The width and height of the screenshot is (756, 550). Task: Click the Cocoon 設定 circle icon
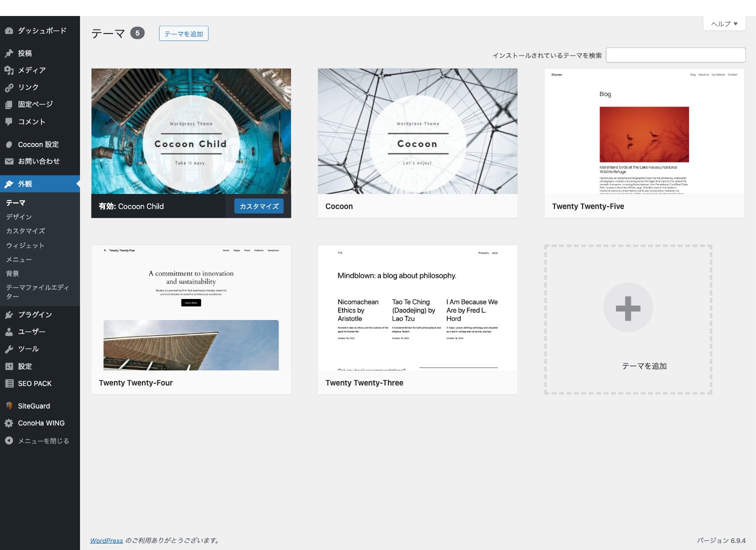9,144
